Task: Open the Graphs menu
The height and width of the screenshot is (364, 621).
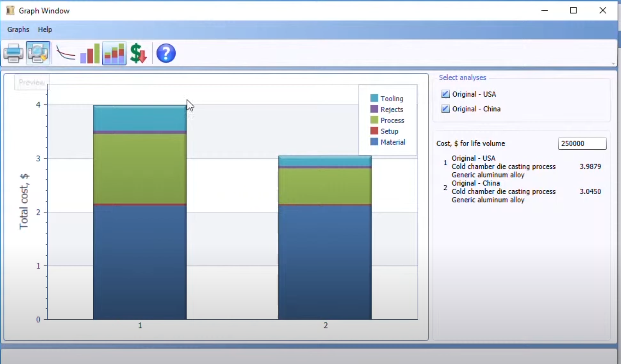Action: 18,30
